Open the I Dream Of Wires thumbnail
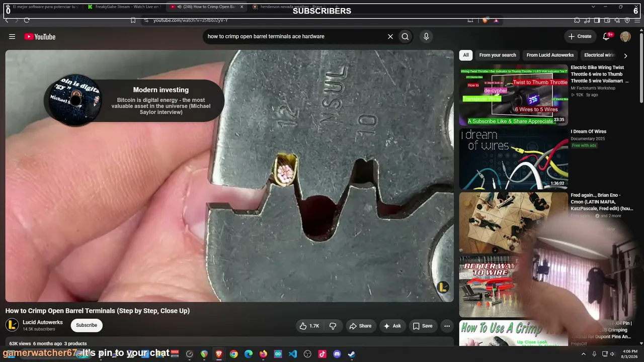Screen dimensions: 644x362 coord(513,159)
